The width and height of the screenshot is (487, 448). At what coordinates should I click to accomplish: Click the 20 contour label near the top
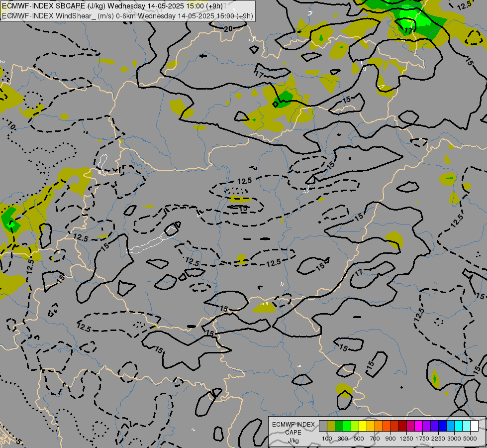tap(228, 29)
